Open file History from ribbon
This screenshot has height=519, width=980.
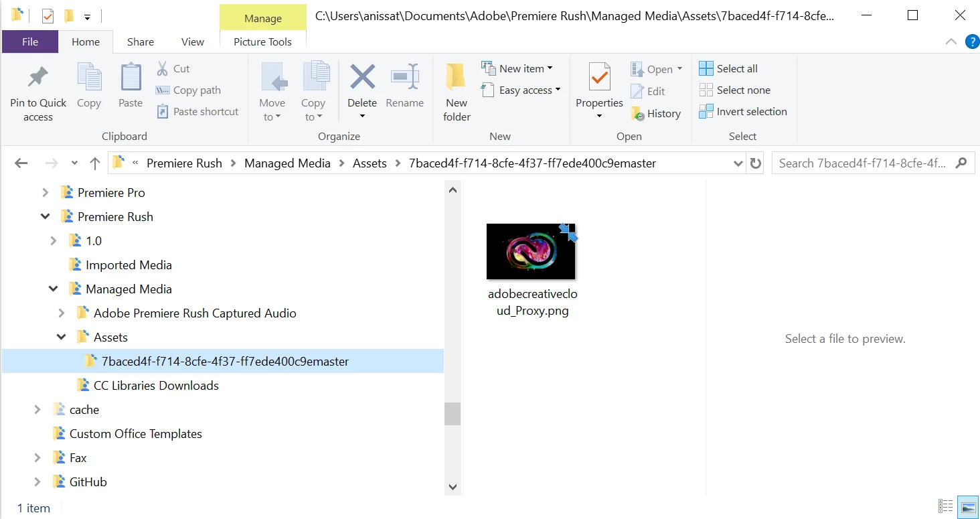[656, 114]
